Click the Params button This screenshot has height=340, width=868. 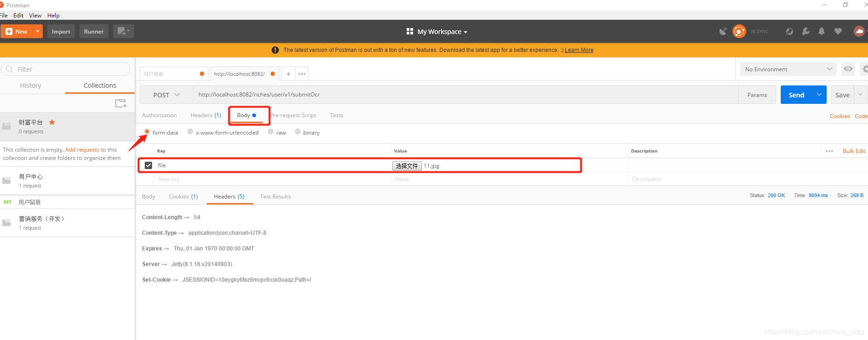(x=757, y=95)
